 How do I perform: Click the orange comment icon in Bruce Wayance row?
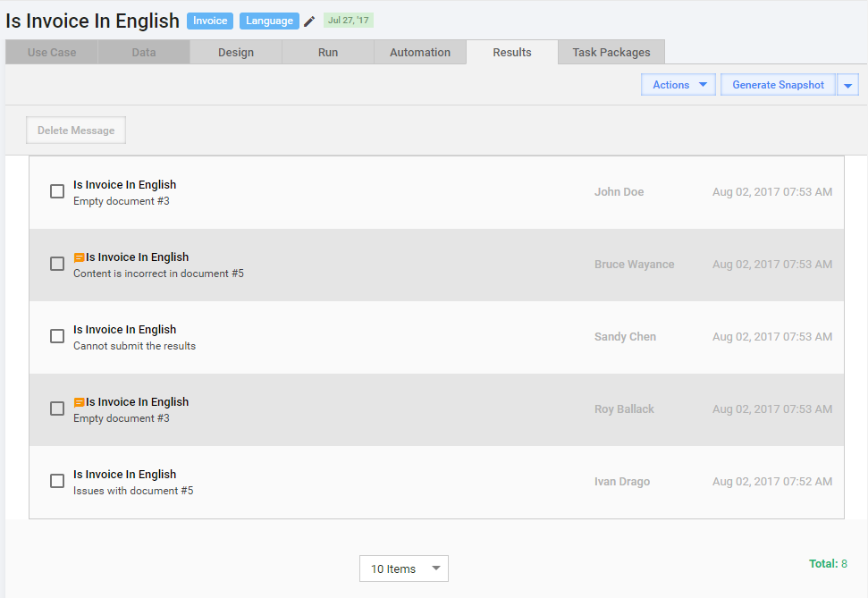(80, 257)
